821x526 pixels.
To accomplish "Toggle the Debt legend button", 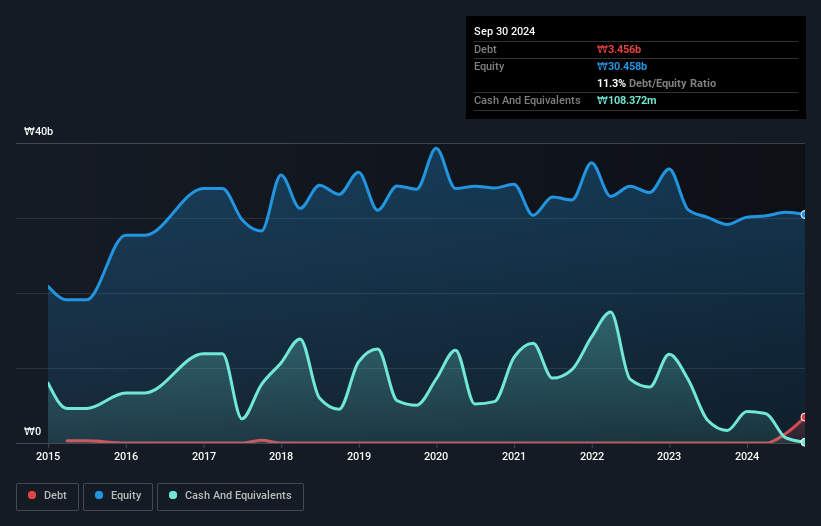I will pyautogui.click(x=48, y=496).
